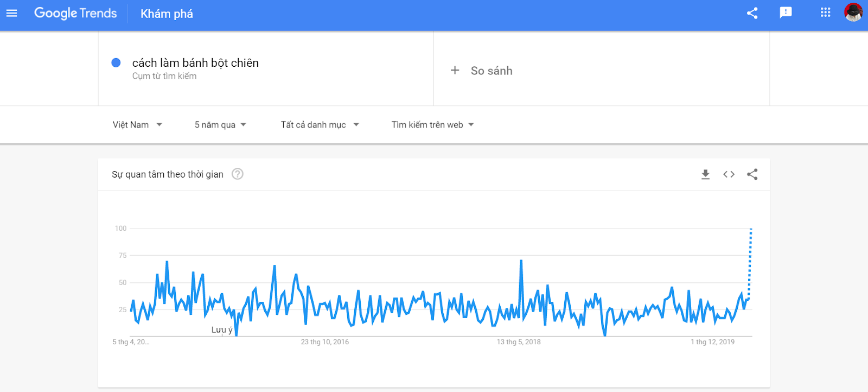Expand the Tất cả danh mục dropdown

pos(320,125)
